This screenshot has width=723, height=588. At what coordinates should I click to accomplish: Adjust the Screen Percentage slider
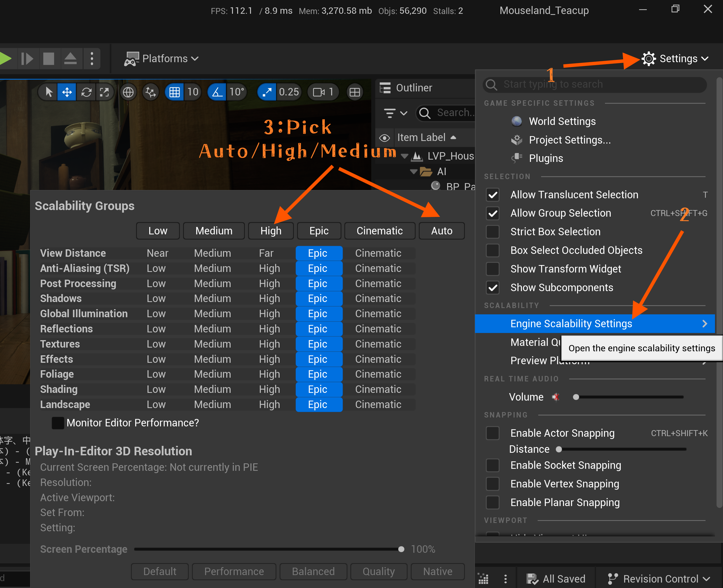269,549
